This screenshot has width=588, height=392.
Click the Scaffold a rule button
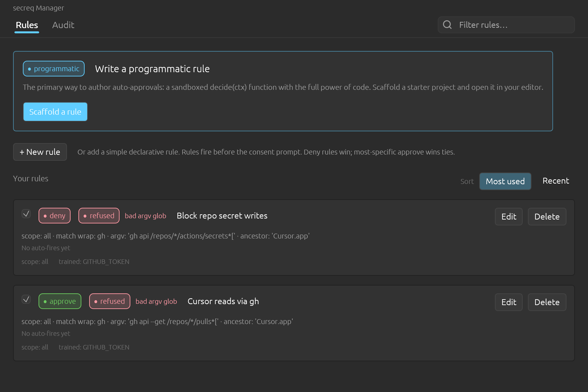(55, 112)
